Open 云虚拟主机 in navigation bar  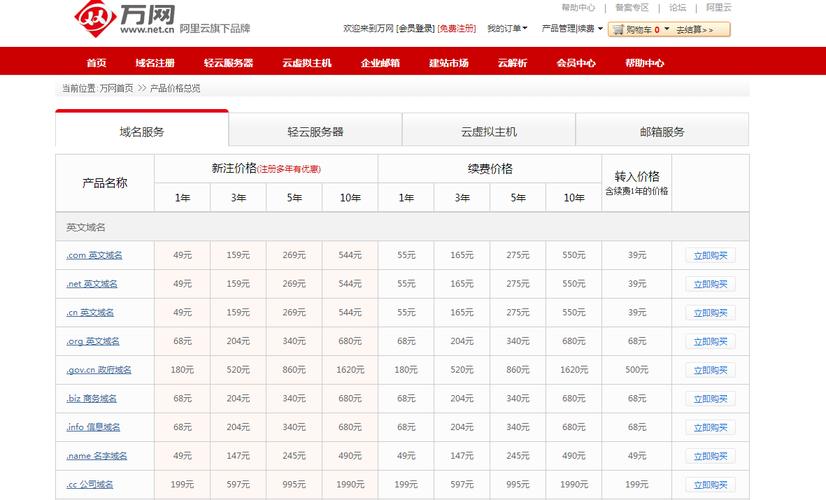307,63
